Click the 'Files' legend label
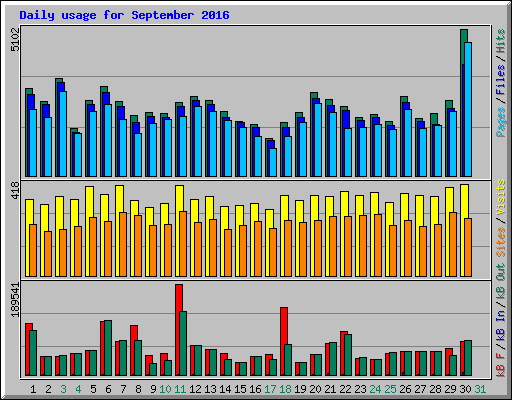 point(501,80)
